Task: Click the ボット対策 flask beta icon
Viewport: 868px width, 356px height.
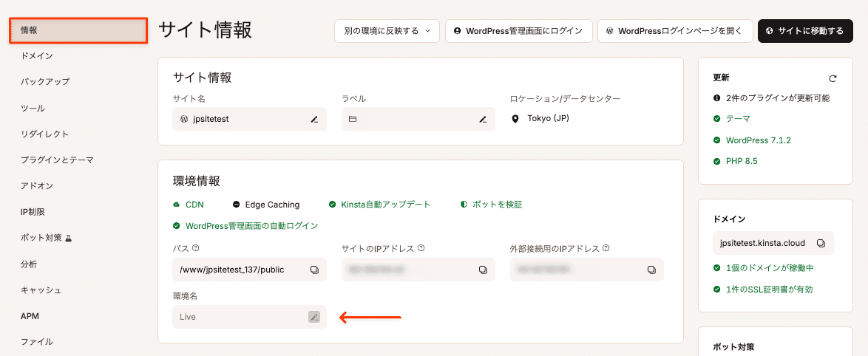Action: 69,238
